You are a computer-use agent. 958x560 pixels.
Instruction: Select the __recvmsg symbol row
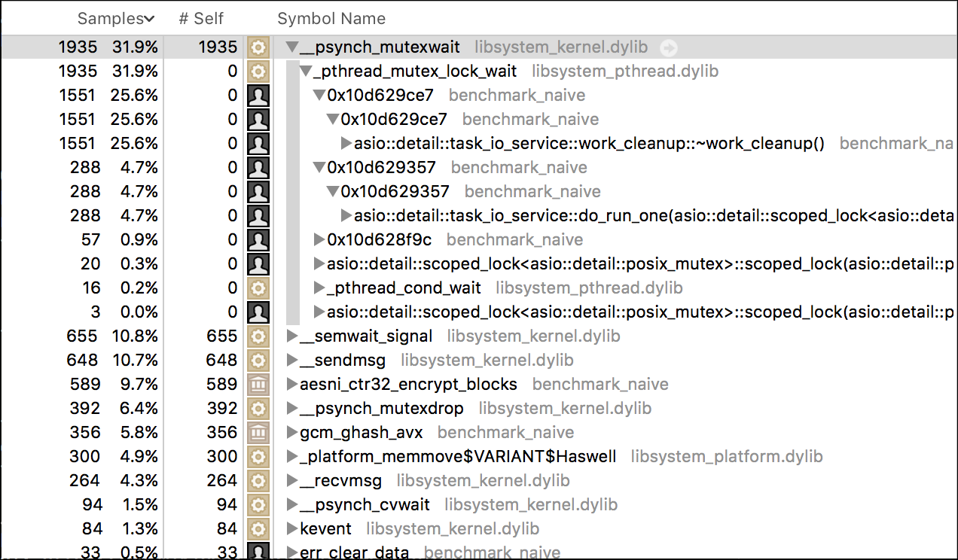point(479,481)
